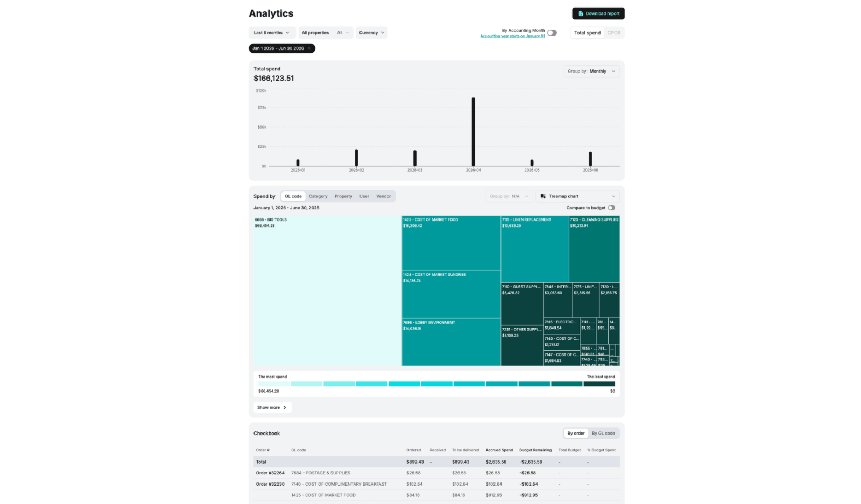Select the By order checkbook tab
861x504 pixels.
(576, 434)
